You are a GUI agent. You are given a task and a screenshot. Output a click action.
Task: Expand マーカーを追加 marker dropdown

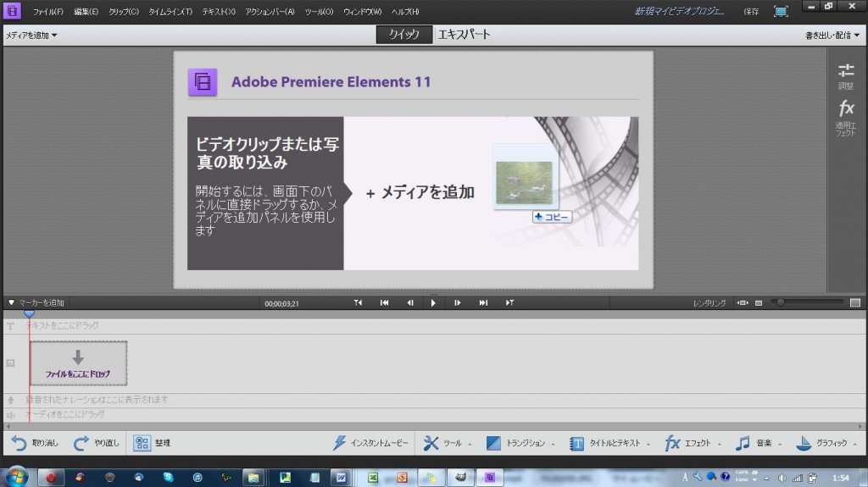tap(36, 302)
